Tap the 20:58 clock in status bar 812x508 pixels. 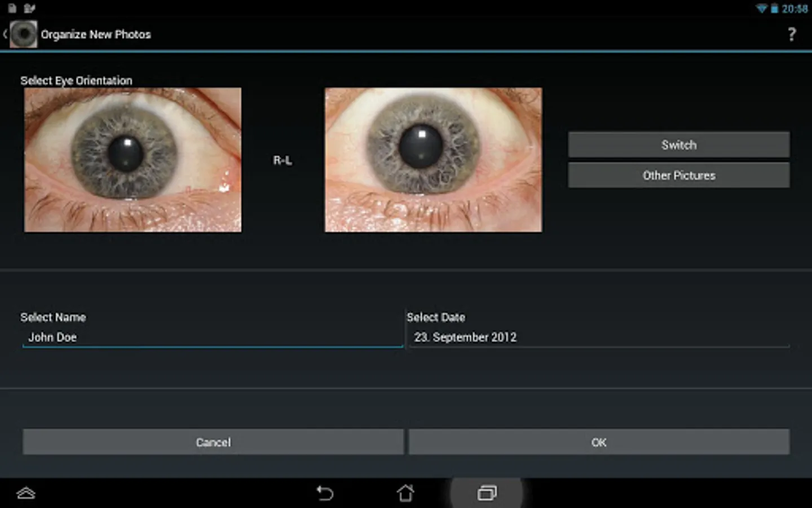pyautogui.click(x=794, y=8)
